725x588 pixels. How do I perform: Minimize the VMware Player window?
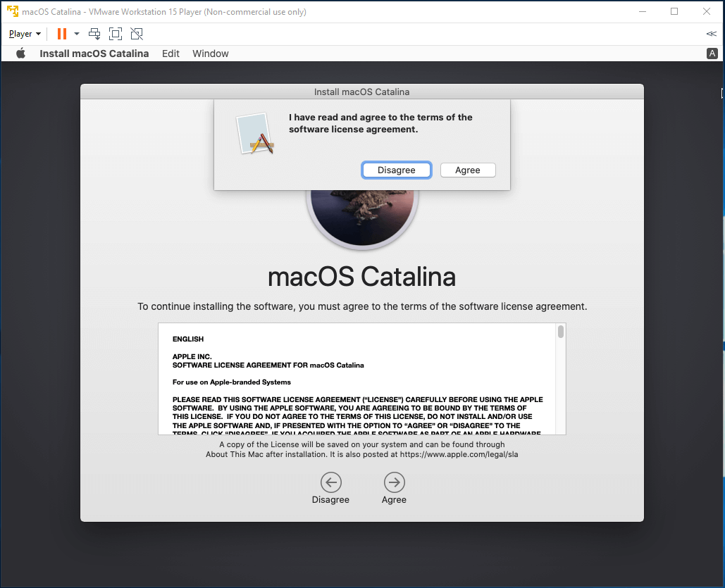(x=643, y=11)
